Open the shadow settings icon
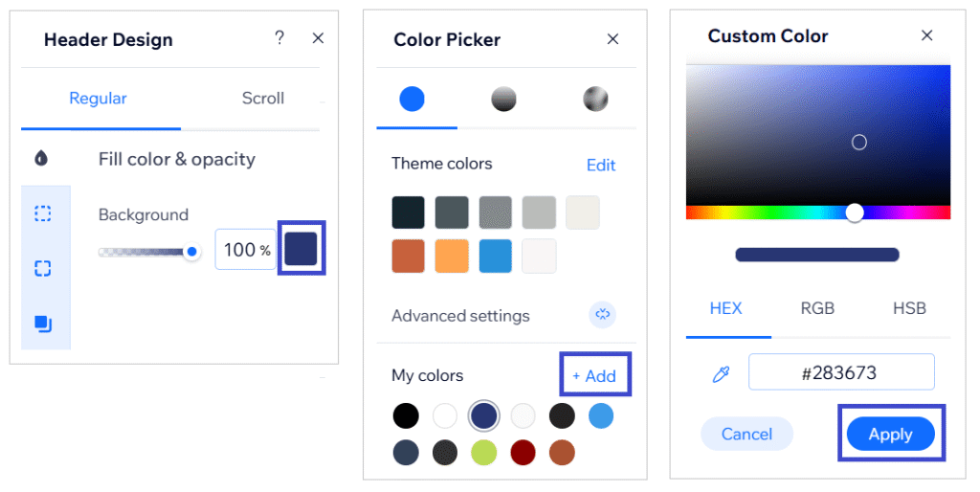 (x=43, y=324)
